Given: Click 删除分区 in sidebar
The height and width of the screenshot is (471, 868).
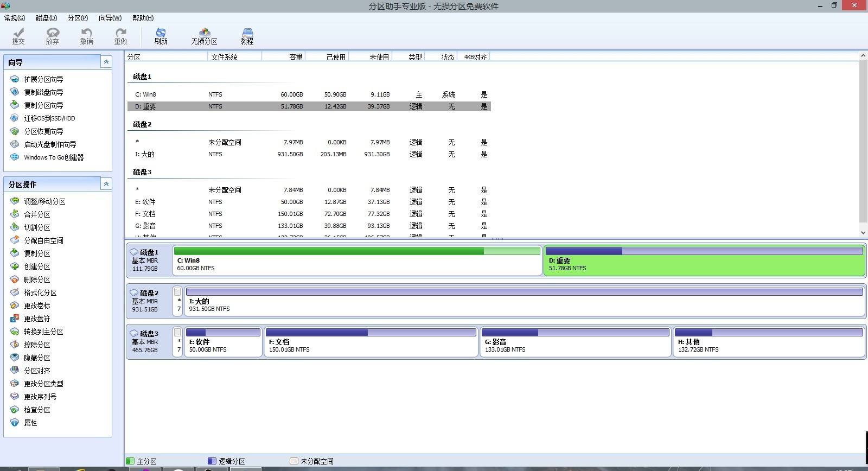Looking at the screenshot, I should [37, 279].
